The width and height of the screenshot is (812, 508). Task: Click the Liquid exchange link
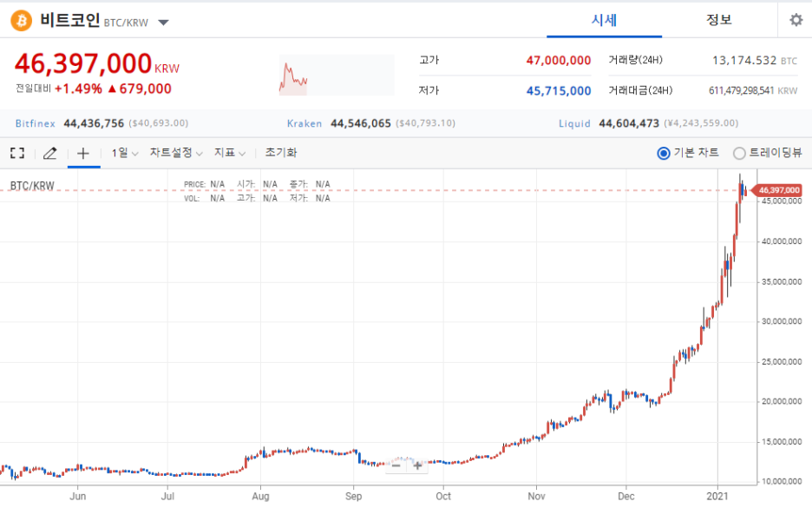574,123
